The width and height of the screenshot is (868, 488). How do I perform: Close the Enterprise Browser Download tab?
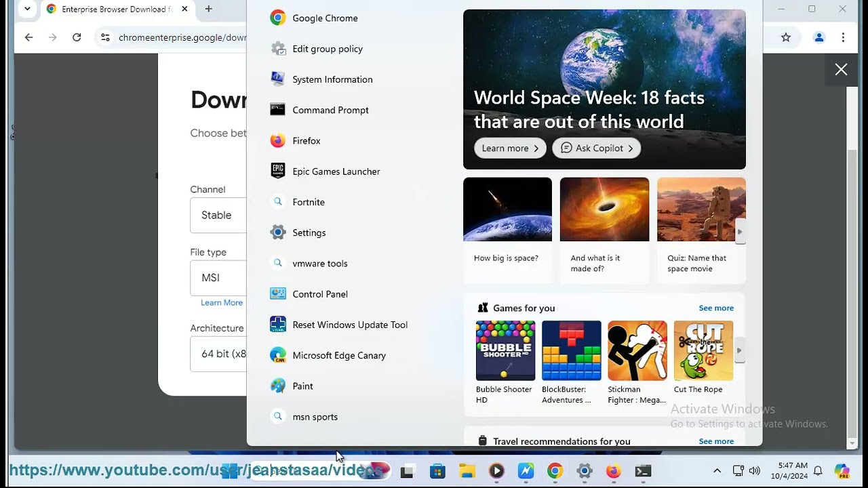(x=184, y=9)
